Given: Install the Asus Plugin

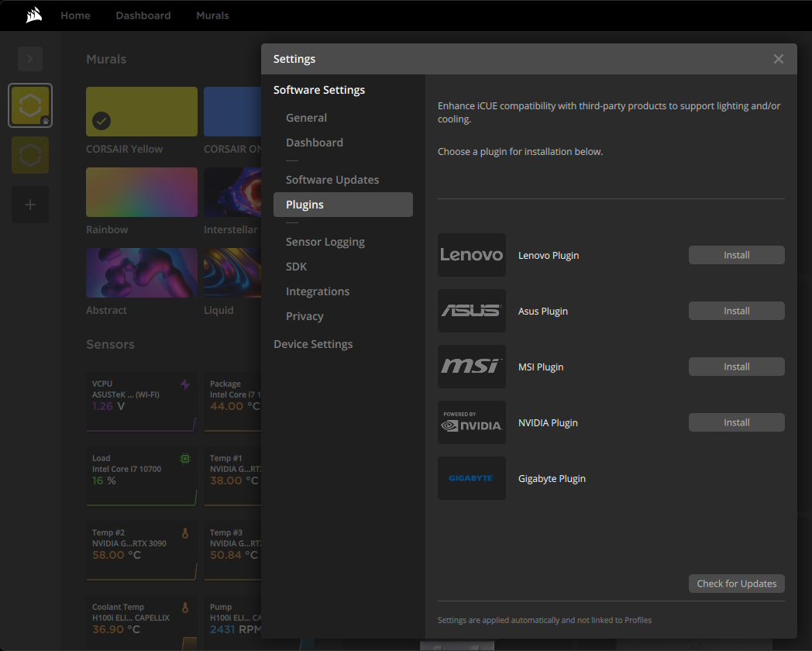Looking at the screenshot, I should [x=736, y=311].
